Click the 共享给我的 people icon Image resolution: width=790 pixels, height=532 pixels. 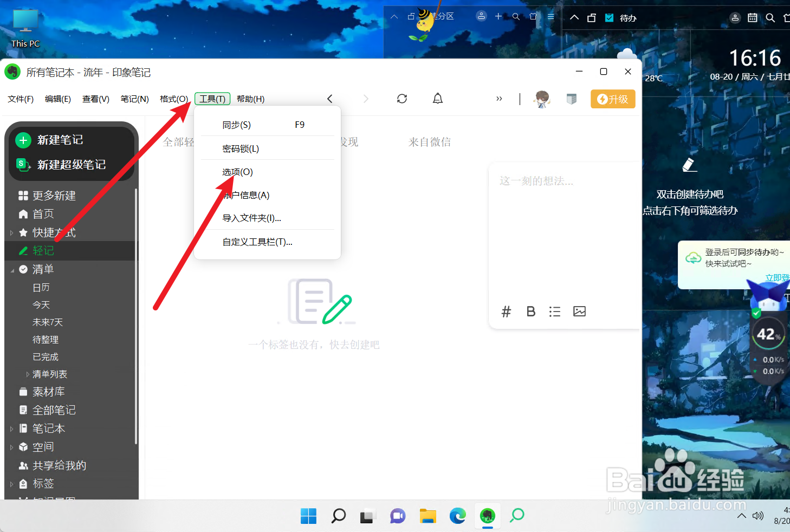coord(23,465)
